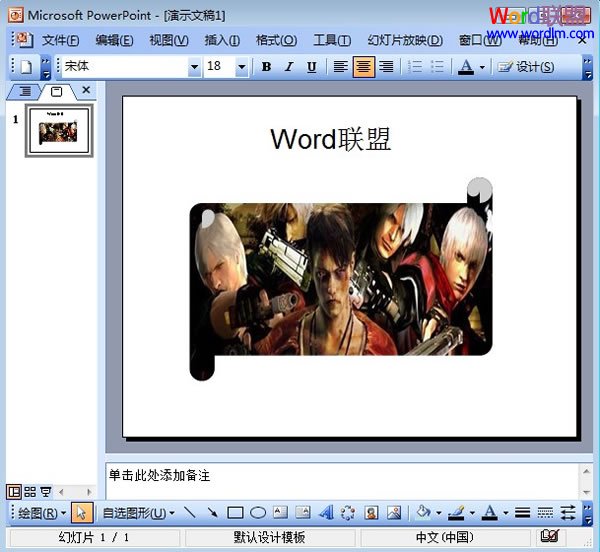Select the scroll-shaped picture on slide
600x552 pixels.
click(x=341, y=279)
